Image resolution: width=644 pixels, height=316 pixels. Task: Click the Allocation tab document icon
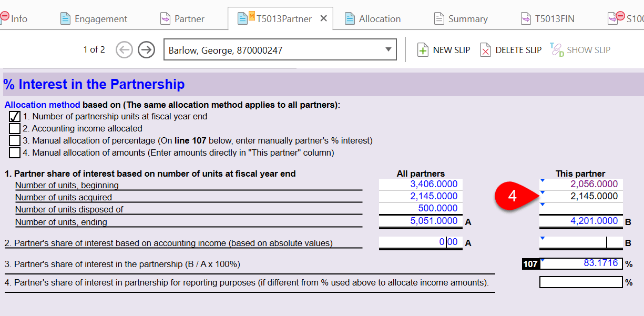click(350, 18)
